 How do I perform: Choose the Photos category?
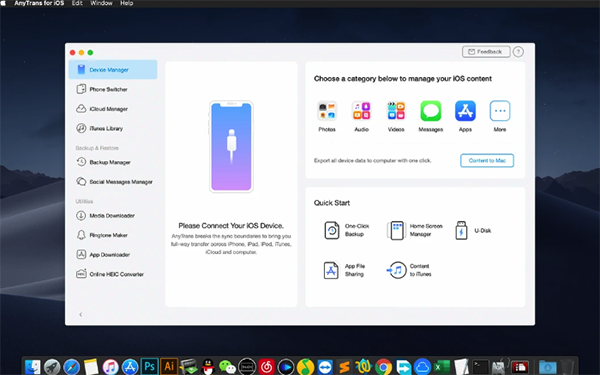(x=327, y=116)
